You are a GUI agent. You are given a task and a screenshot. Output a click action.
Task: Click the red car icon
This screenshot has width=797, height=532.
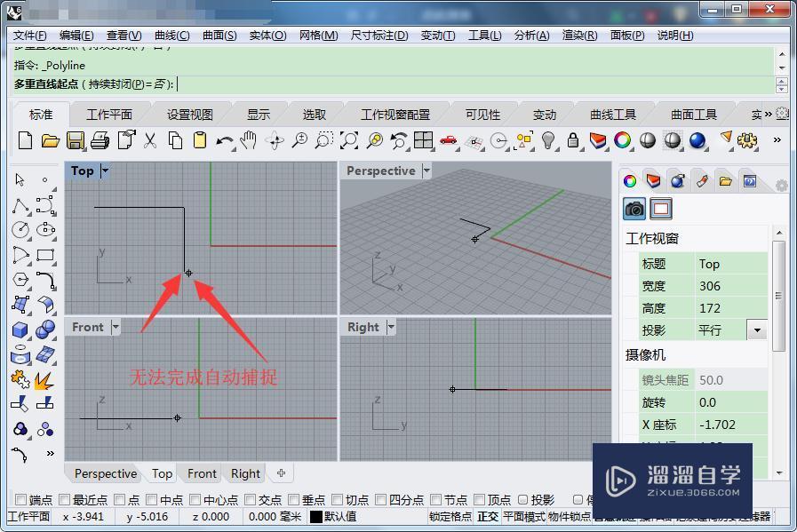pos(449,140)
